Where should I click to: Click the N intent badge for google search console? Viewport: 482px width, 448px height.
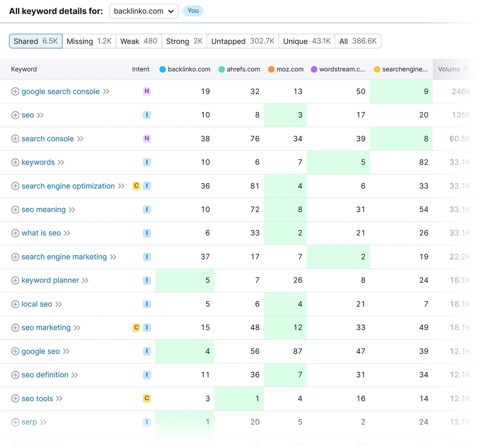pyautogui.click(x=147, y=91)
